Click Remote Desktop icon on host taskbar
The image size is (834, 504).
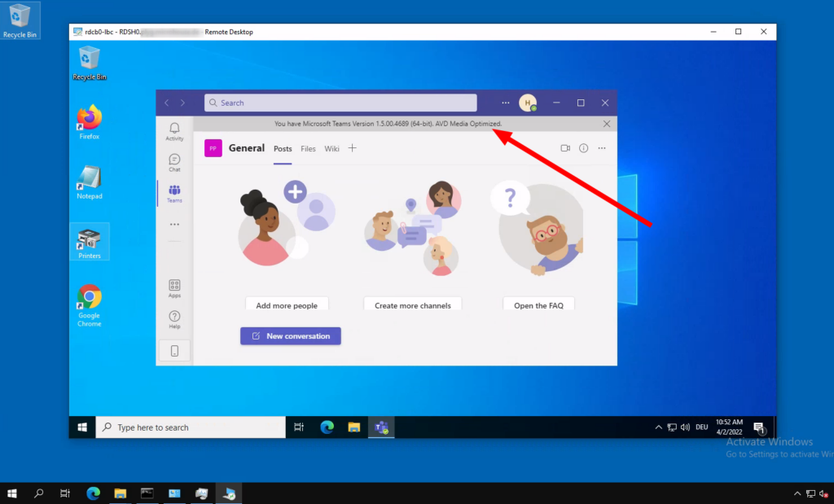pyautogui.click(x=229, y=493)
